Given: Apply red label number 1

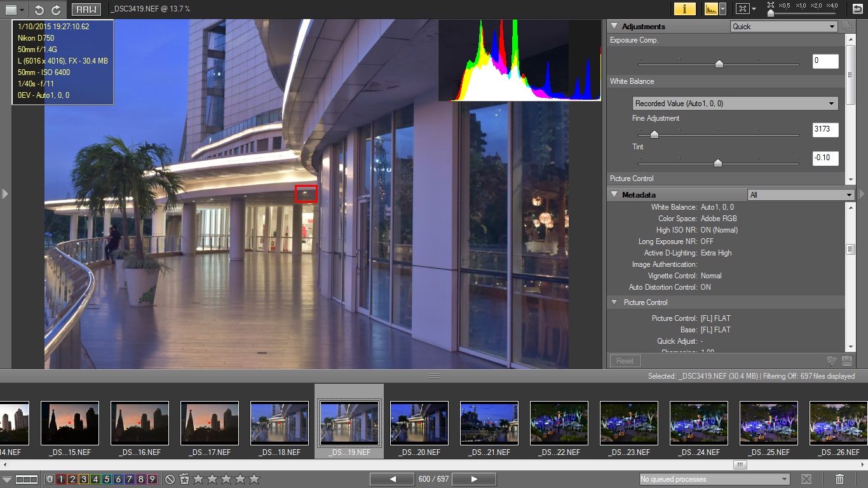Looking at the screenshot, I should (x=61, y=479).
